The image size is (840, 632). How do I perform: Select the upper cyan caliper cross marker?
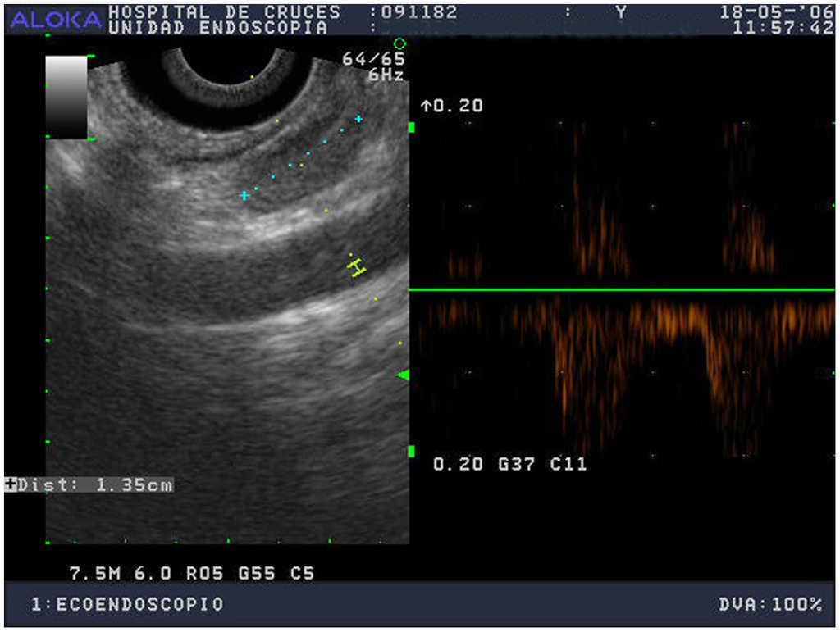click(x=358, y=120)
